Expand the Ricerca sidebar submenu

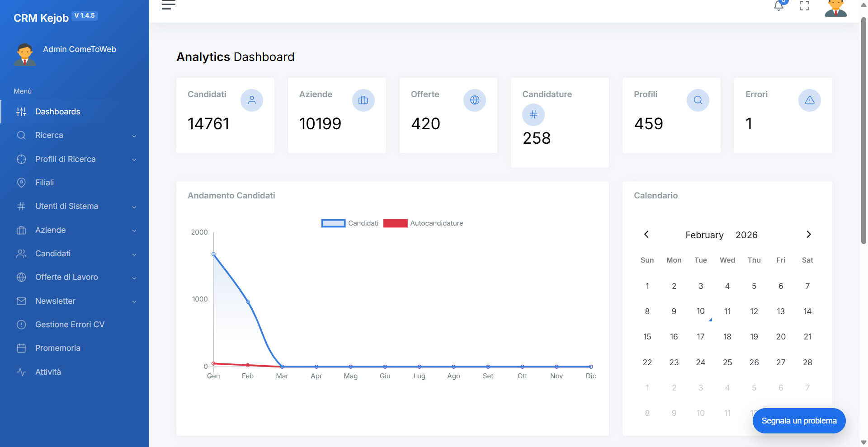coord(75,135)
